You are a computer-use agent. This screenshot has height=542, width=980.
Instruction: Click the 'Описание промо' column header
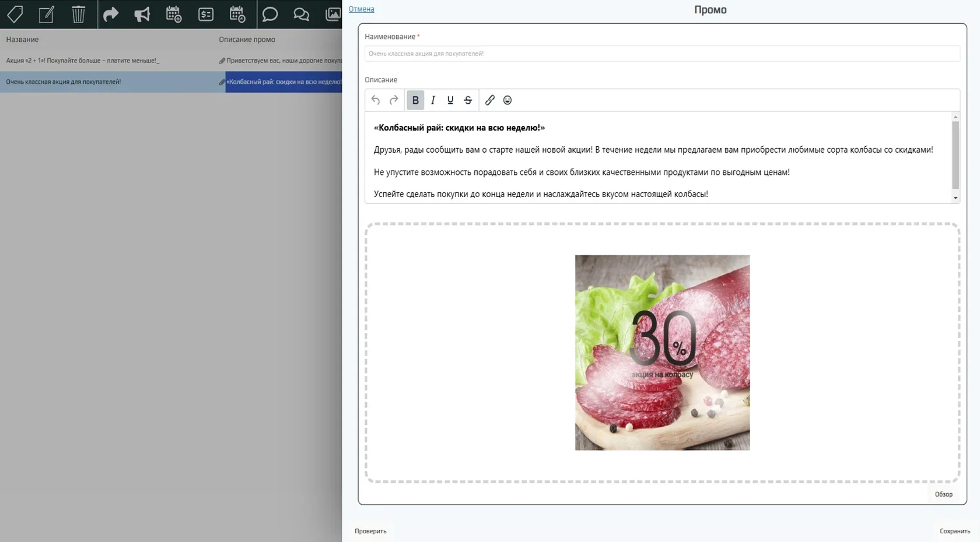[247, 40]
